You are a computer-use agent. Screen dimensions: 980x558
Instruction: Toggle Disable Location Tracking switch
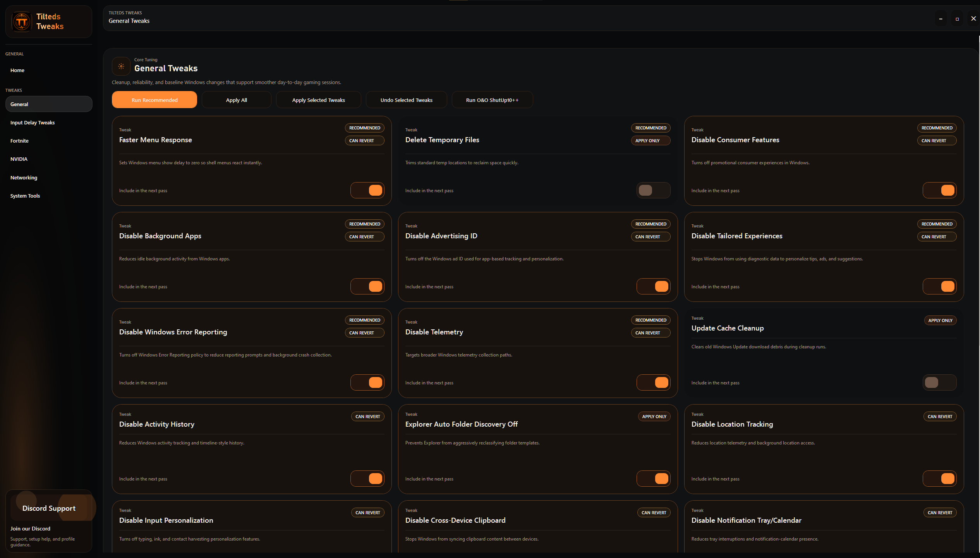(939, 479)
